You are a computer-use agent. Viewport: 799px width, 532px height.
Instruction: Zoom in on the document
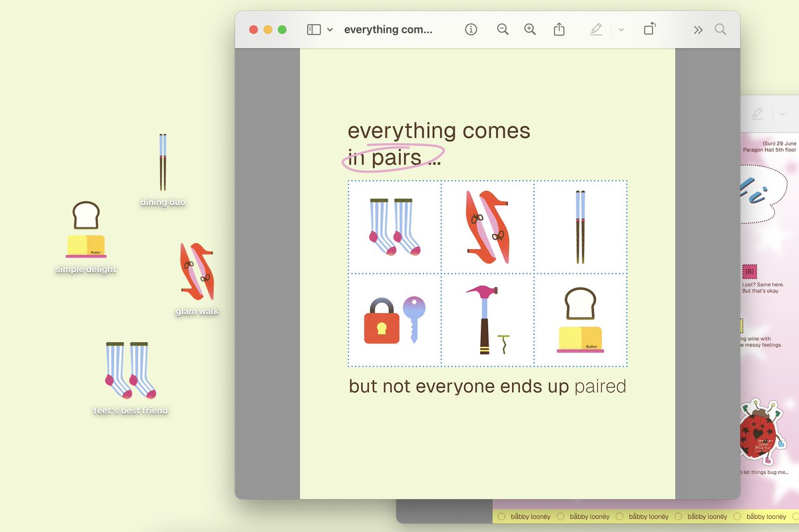530,29
